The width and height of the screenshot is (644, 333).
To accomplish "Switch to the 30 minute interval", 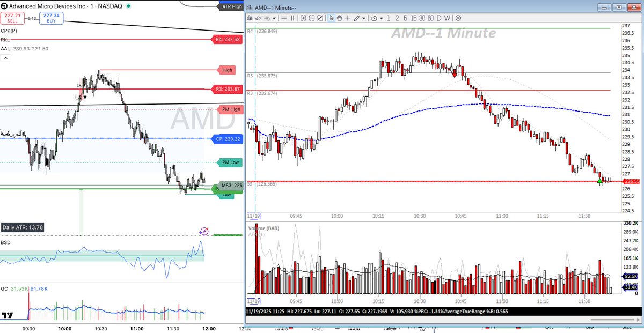I will (x=422, y=18).
